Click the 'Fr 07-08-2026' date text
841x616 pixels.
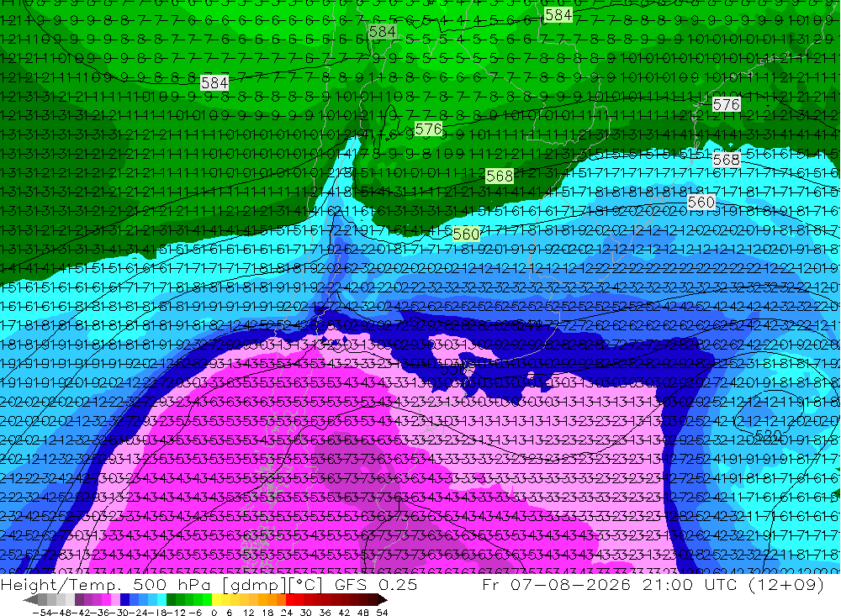[x=556, y=584]
